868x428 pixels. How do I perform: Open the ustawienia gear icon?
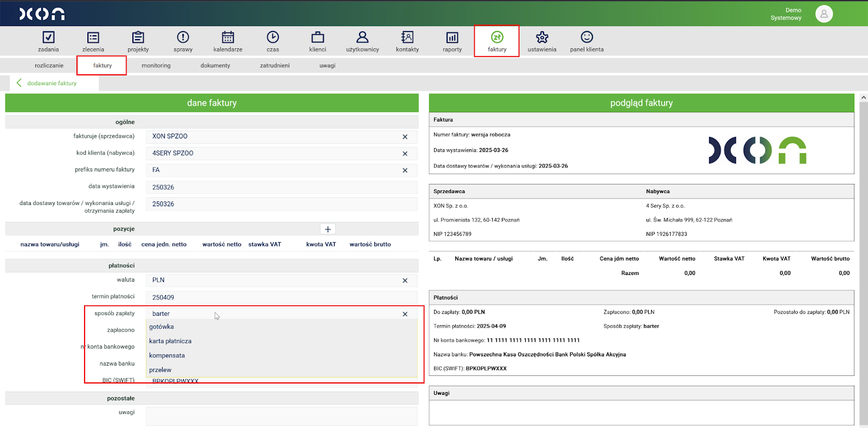pos(542,37)
